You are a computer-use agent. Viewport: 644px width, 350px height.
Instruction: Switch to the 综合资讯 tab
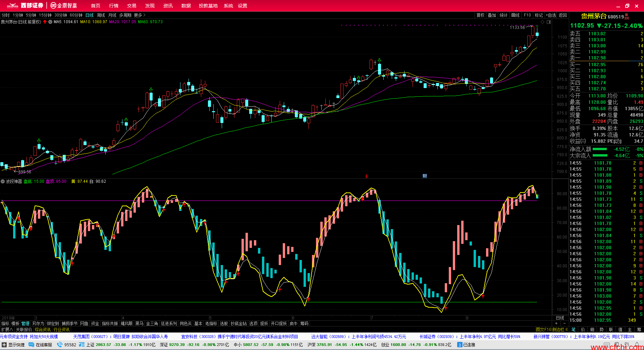pos(43,330)
